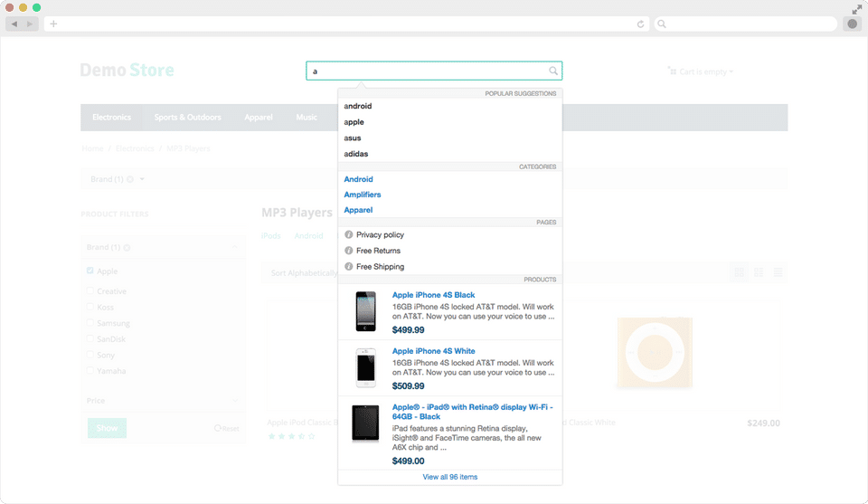Open the Sports & Outdoors menu
The image size is (868, 504).
(x=188, y=118)
